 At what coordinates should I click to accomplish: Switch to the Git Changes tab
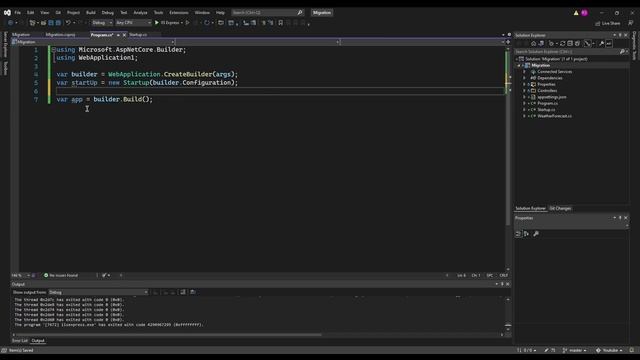point(560,209)
